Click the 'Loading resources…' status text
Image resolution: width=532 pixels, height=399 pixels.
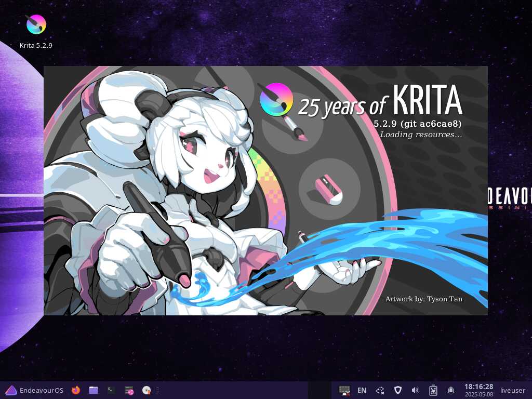[421, 135]
